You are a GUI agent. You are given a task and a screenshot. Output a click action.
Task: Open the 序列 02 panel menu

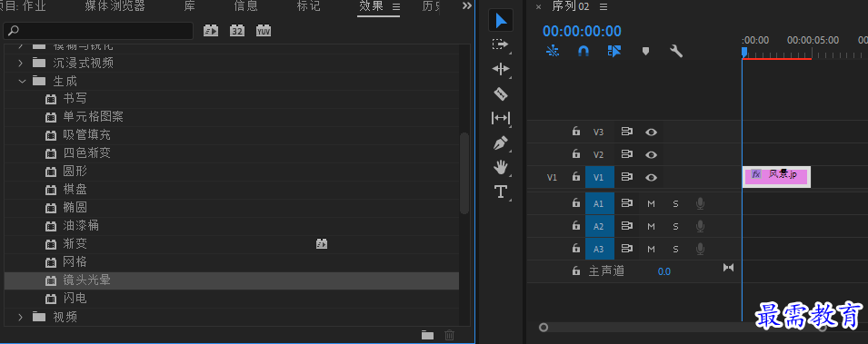(x=604, y=6)
